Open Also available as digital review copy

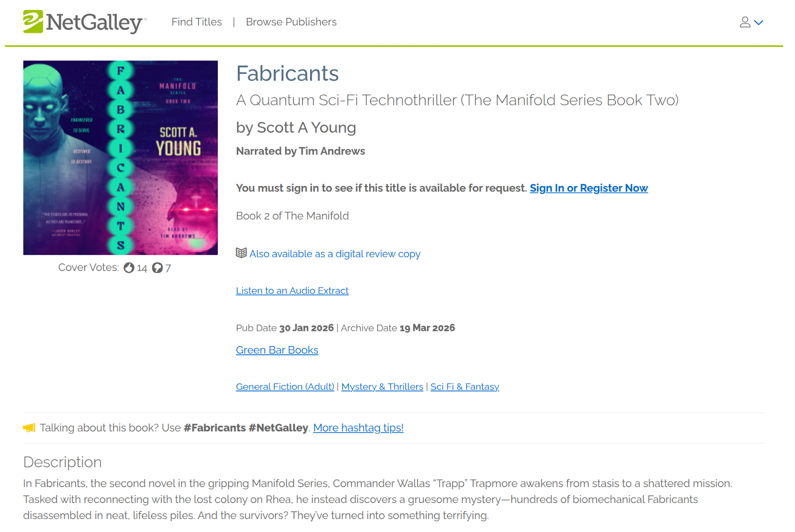click(335, 254)
